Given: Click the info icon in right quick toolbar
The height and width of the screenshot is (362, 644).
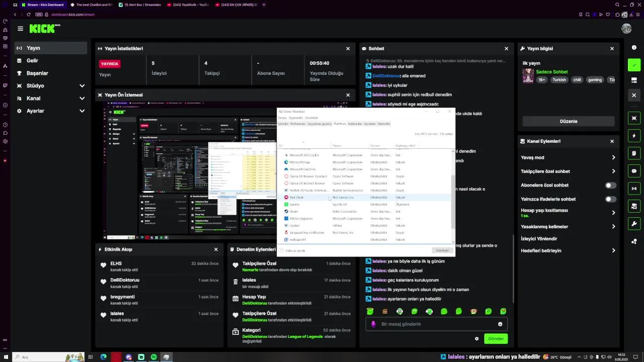Looking at the screenshot, I should 634,48.
